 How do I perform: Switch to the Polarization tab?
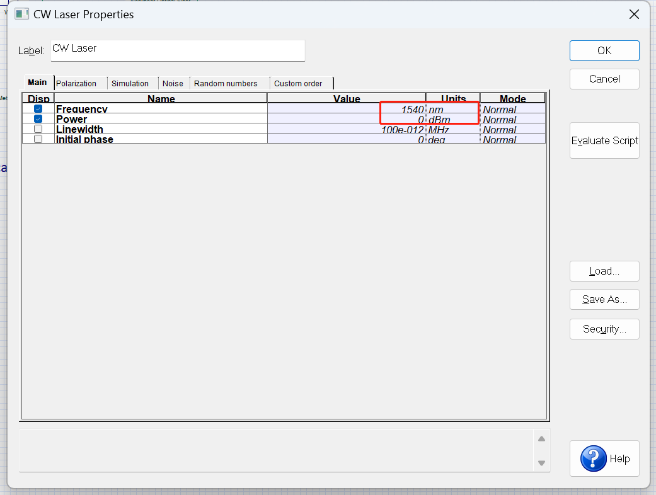77,83
